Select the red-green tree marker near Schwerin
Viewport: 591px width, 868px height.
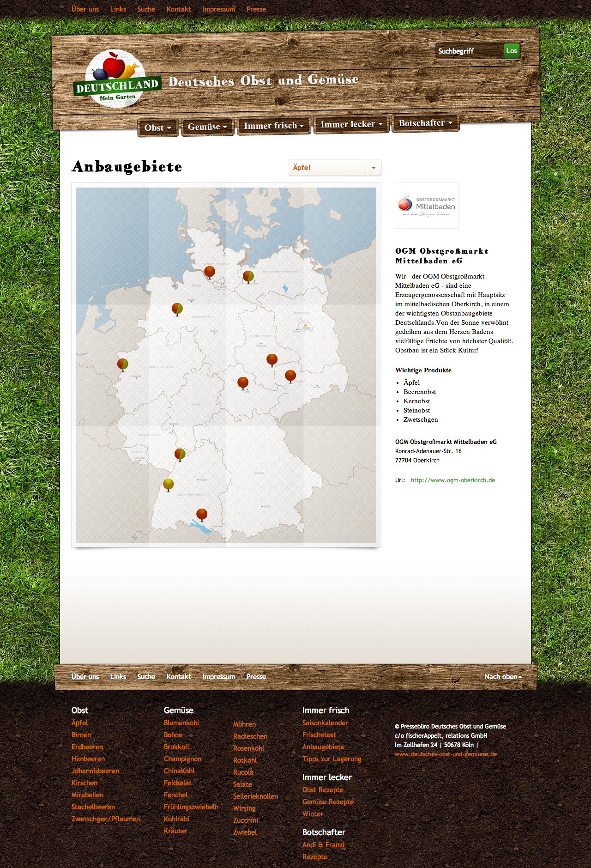[x=248, y=277]
